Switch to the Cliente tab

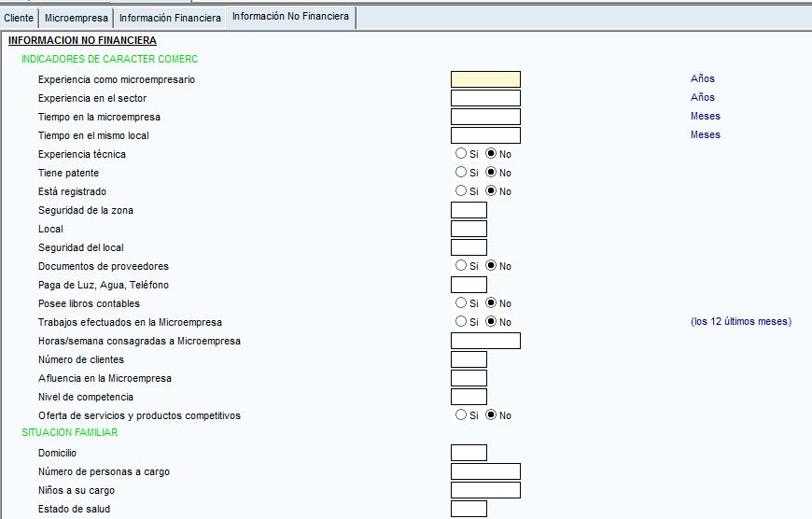[x=19, y=18]
